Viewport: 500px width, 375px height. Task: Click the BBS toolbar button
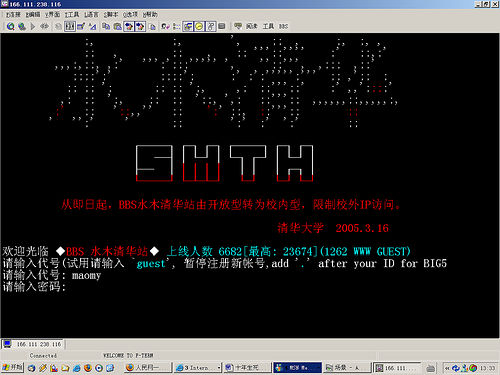(283, 26)
